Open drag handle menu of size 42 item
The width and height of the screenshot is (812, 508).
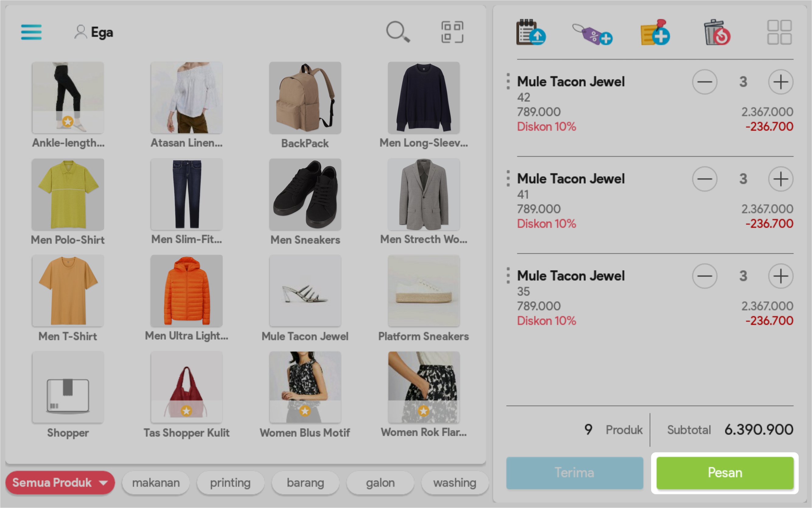[508, 82]
